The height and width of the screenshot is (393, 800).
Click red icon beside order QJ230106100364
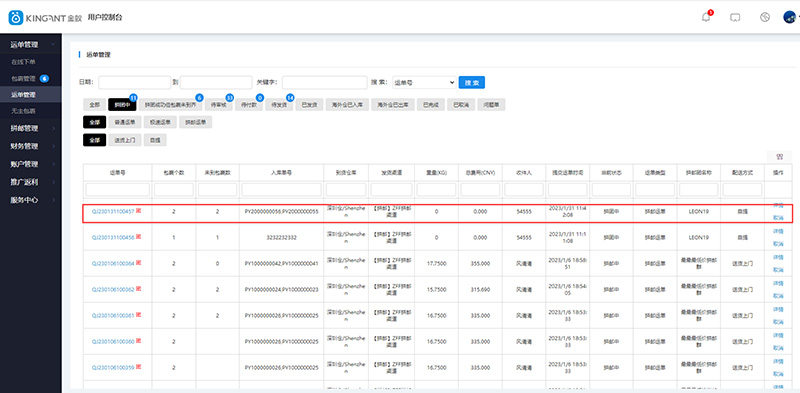(138, 263)
